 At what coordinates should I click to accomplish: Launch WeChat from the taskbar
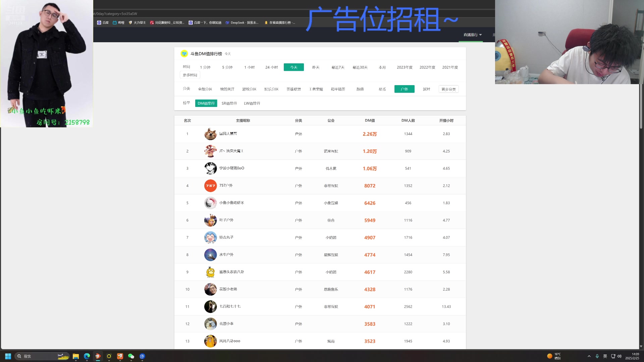coord(131,356)
